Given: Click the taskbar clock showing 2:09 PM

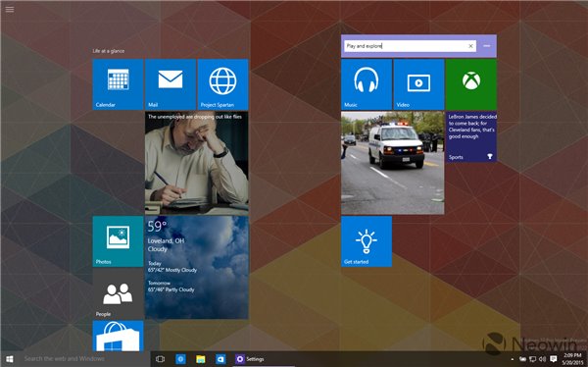Looking at the screenshot, I should coord(572,359).
